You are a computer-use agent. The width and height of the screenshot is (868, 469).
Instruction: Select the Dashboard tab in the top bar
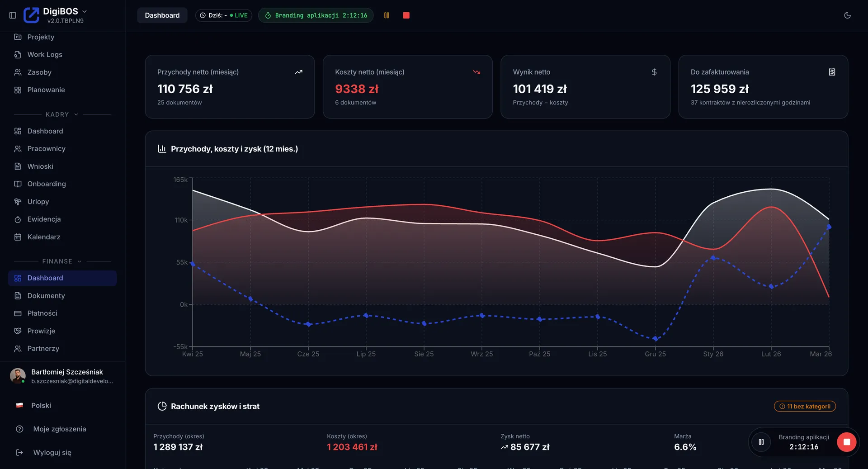pyautogui.click(x=162, y=15)
